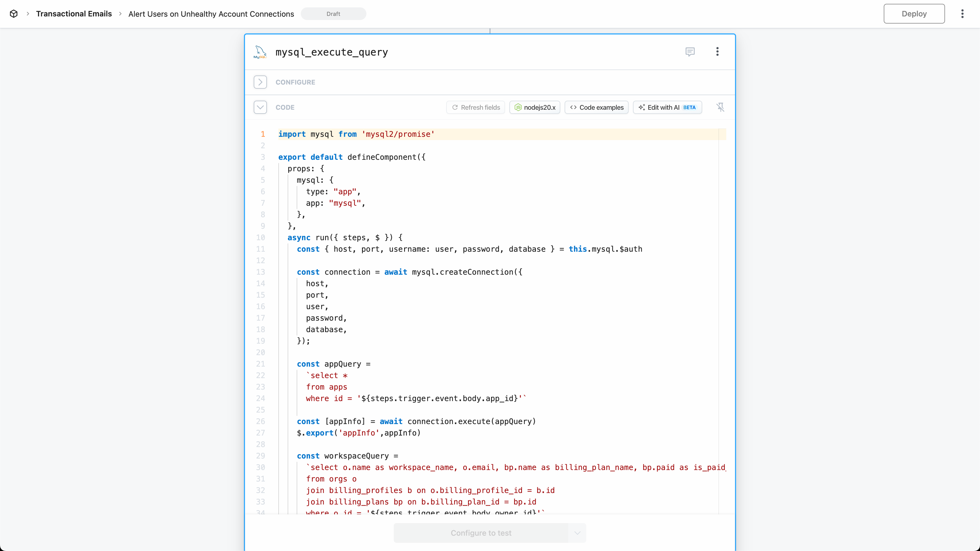Select the nodejs20.x runtime chip
This screenshot has width=980, height=551.
[x=535, y=107]
